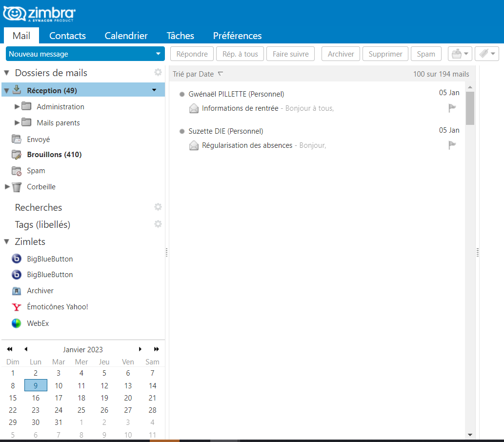
Task: Collapse the Zimlets section
Action: click(x=6, y=242)
